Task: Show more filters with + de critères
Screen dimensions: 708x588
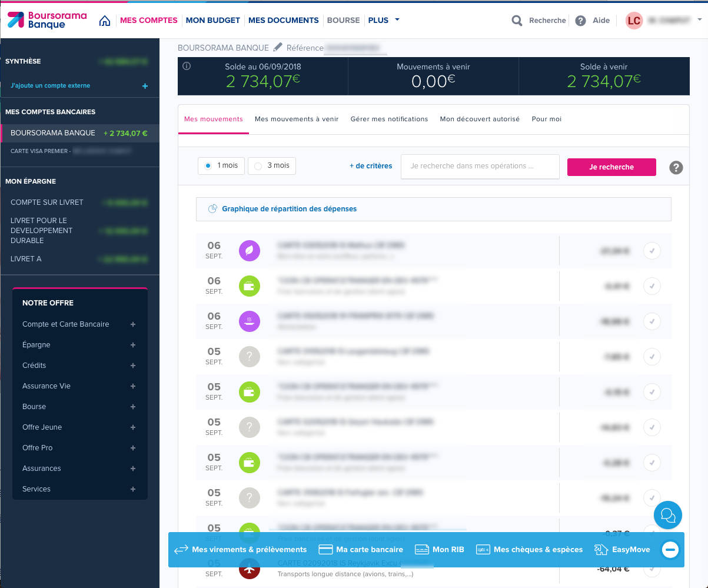Action: click(x=371, y=166)
